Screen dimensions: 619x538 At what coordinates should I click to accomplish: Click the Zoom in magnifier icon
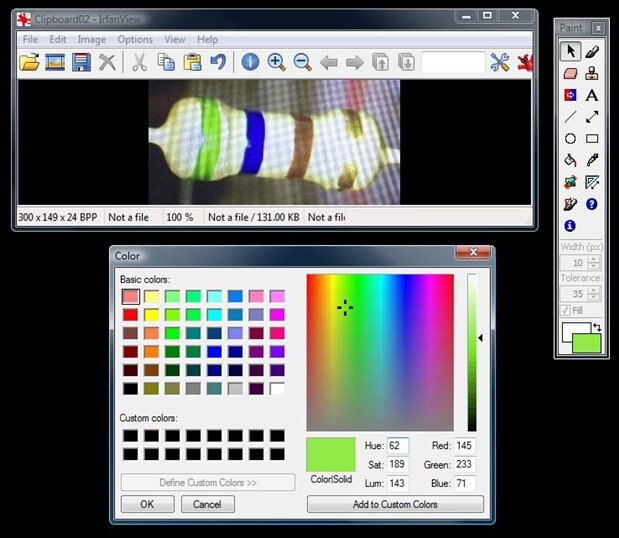pos(276,62)
